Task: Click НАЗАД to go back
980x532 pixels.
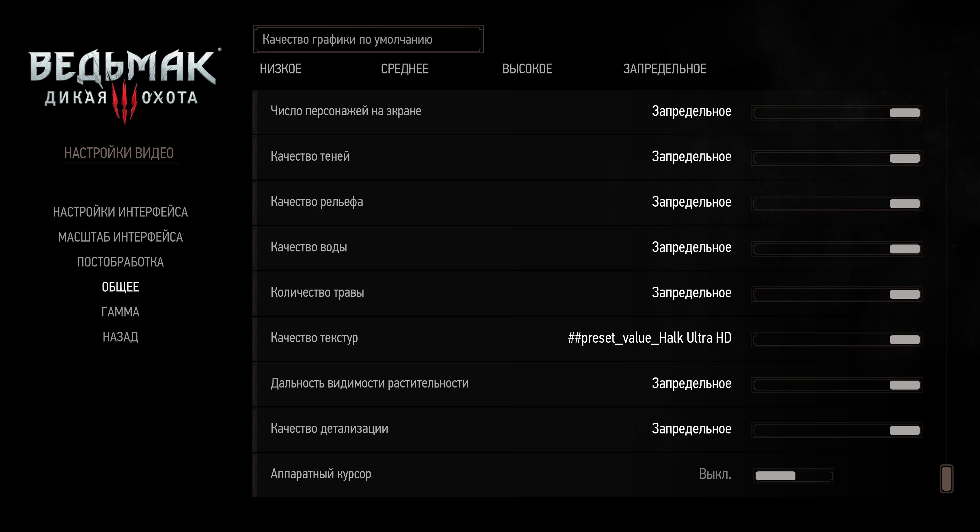Action: tap(120, 337)
